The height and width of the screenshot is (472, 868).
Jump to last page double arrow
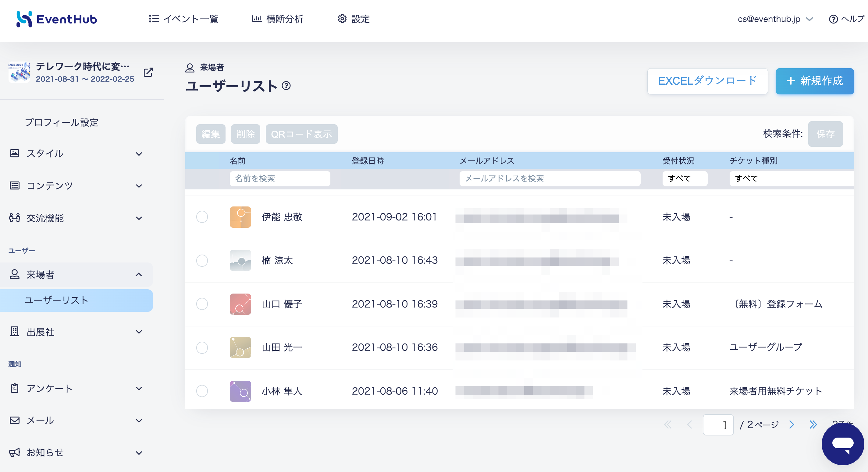pos(813,424)
